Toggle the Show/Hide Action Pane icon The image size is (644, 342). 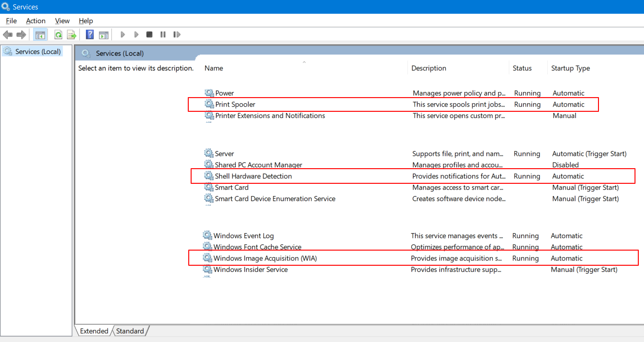103,35
